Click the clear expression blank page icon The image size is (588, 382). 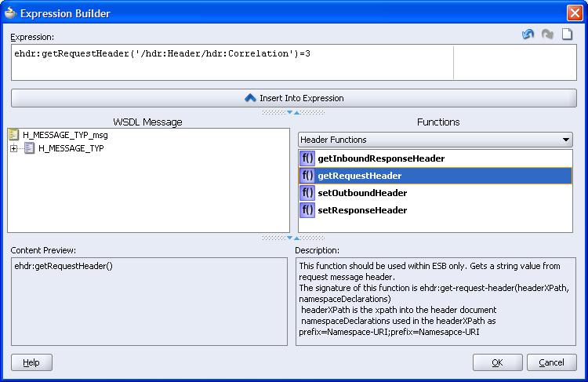coord(567,35)
